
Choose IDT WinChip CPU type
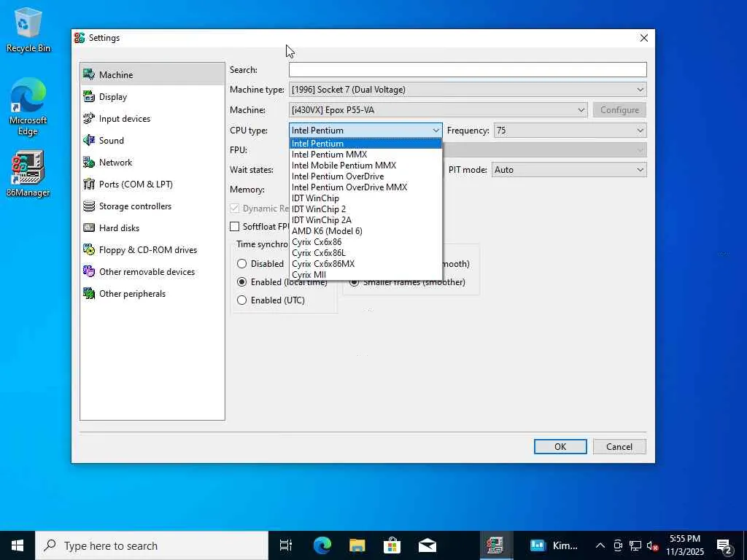[365, 198]
